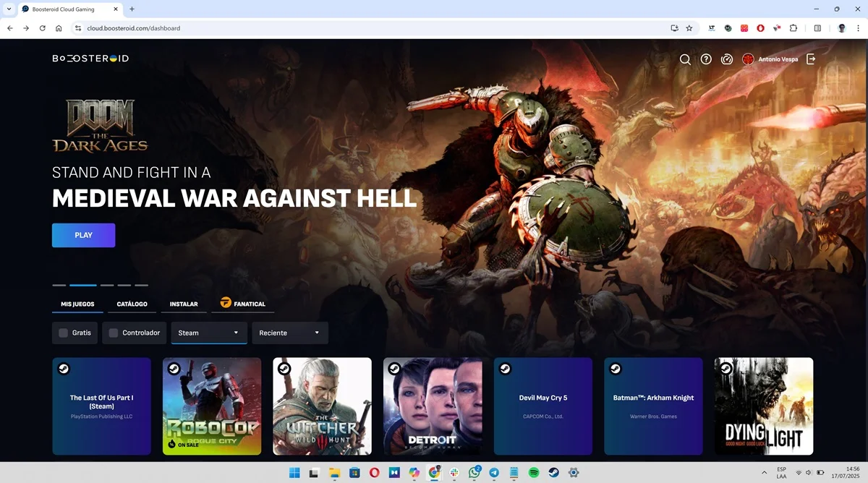Expand the Steam platform dropdown

click(x=209, y=333)
